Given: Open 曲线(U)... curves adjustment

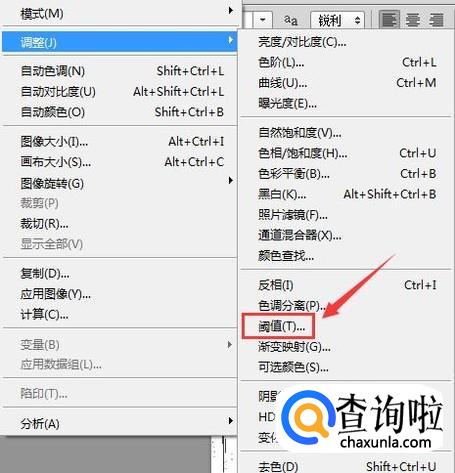Looking at the screenshot, I should pyautogui.click(x=346, y=83).
